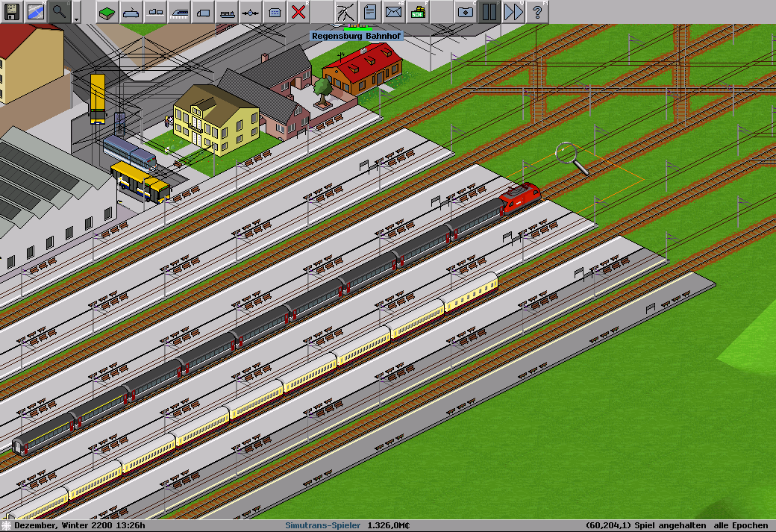Viewport: 776px width, 532px height.
Task: Open finances with the money icon
Action: (x=418, y=11)
